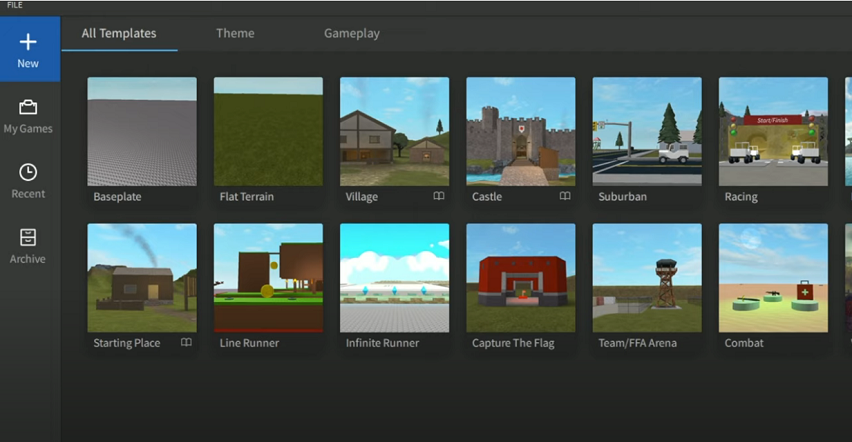This screenshot has width=852, height=442.
Task: Switch to the Theme tab
Action: 235,33
